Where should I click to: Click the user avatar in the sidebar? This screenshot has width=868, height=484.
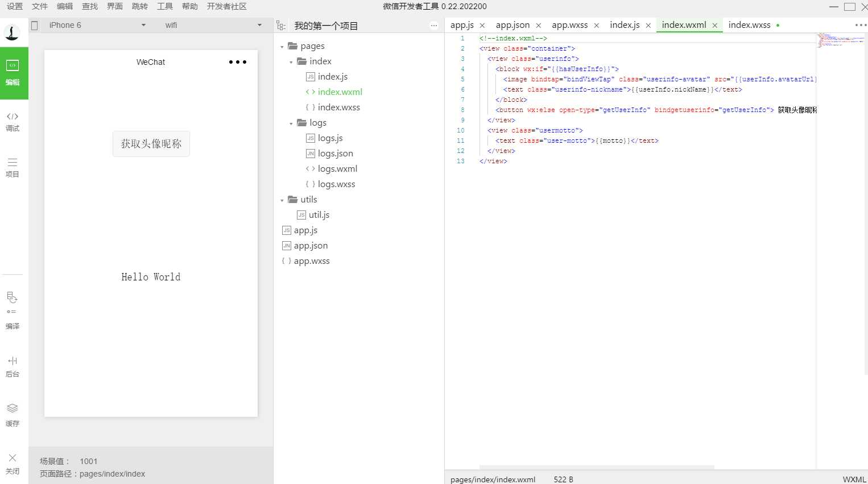tap(12, 32)
